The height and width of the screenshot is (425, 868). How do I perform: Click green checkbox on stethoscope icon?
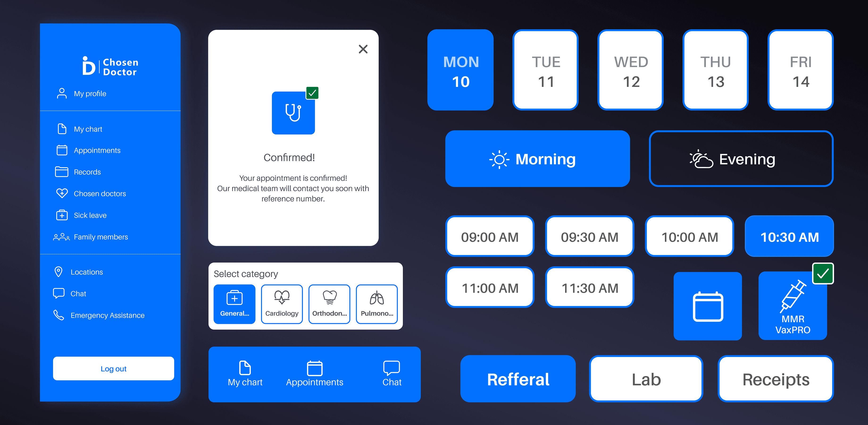coord(312,93)
